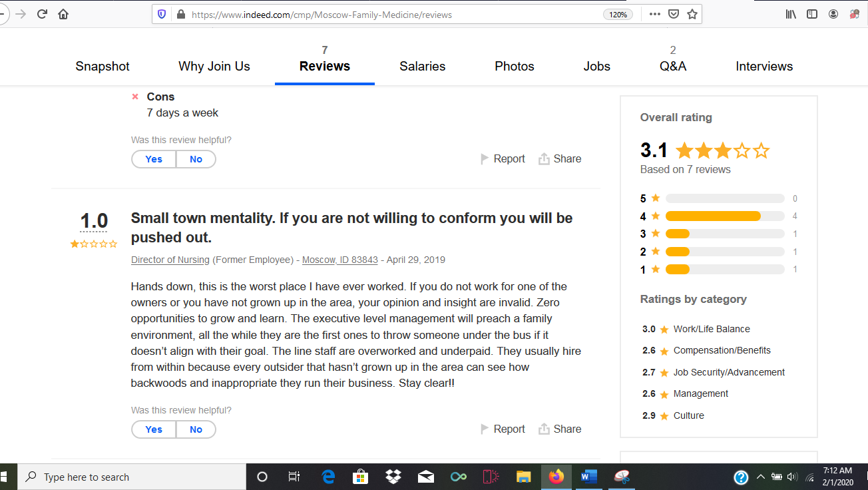Reload the page with the refresh icon
This screenshot has width=868, height=490.
[x=42, y=14]
